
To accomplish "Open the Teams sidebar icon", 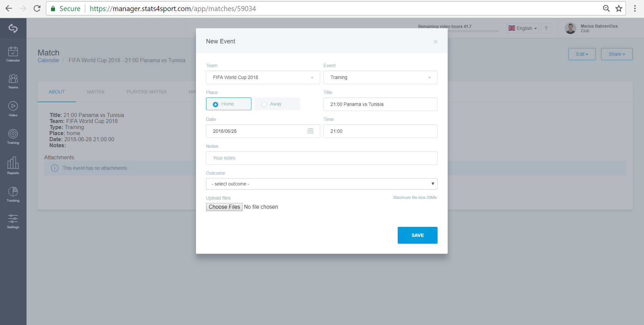I will [x=13, y=81].
